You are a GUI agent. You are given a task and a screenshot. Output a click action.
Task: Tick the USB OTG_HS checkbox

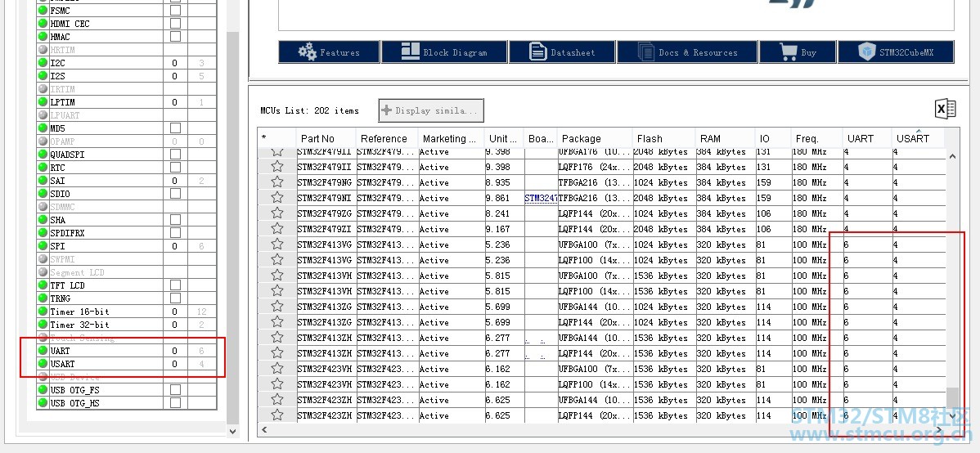176,403
